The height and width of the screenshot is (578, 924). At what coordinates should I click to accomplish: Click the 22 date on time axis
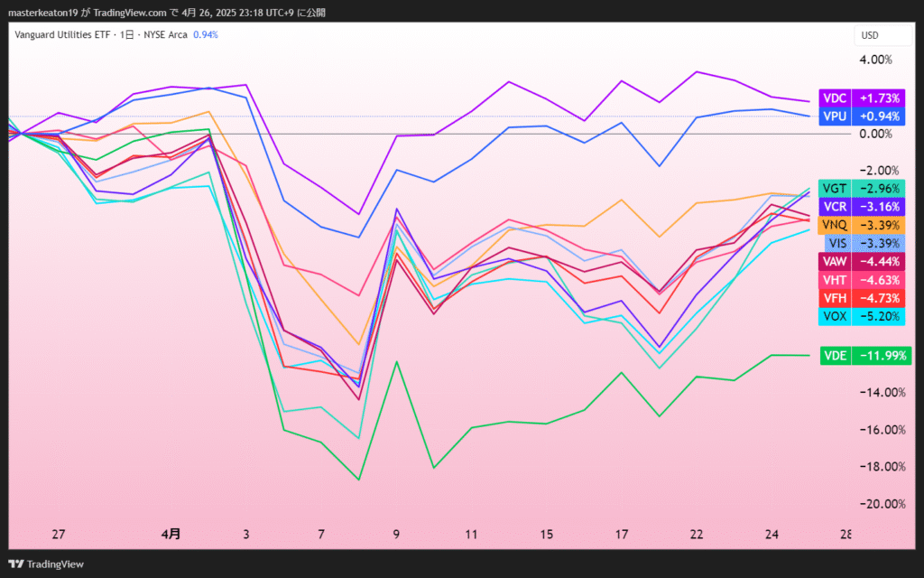click(698, 534)
